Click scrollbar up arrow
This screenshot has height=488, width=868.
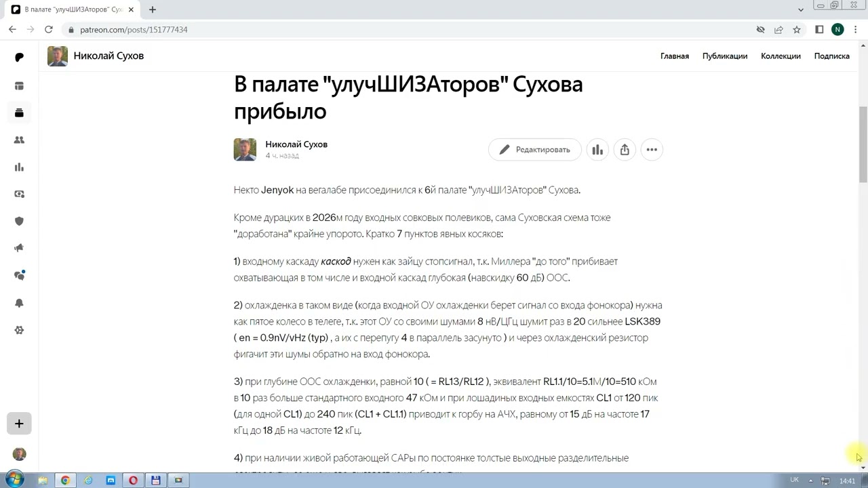click(x=863, y=45)
